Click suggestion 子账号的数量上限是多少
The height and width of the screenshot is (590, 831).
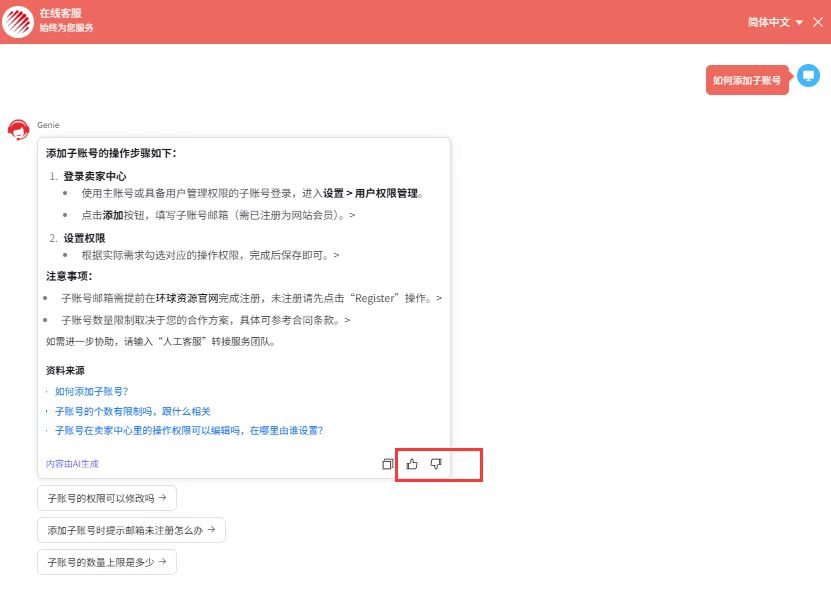[107, 562]
